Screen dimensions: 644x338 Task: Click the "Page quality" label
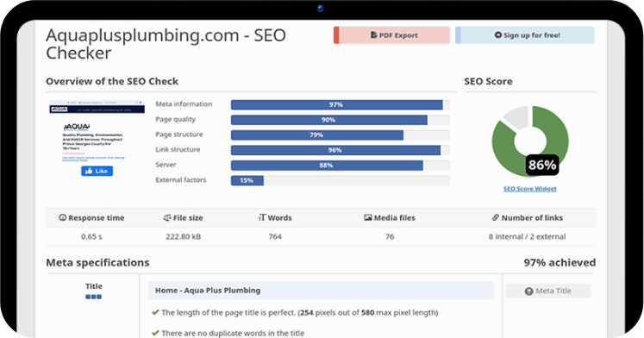[x=175, y=120]
